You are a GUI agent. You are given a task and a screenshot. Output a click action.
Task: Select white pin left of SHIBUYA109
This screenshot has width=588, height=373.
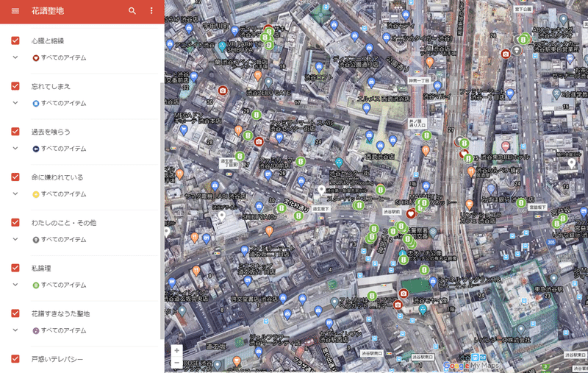click(222, 216)
